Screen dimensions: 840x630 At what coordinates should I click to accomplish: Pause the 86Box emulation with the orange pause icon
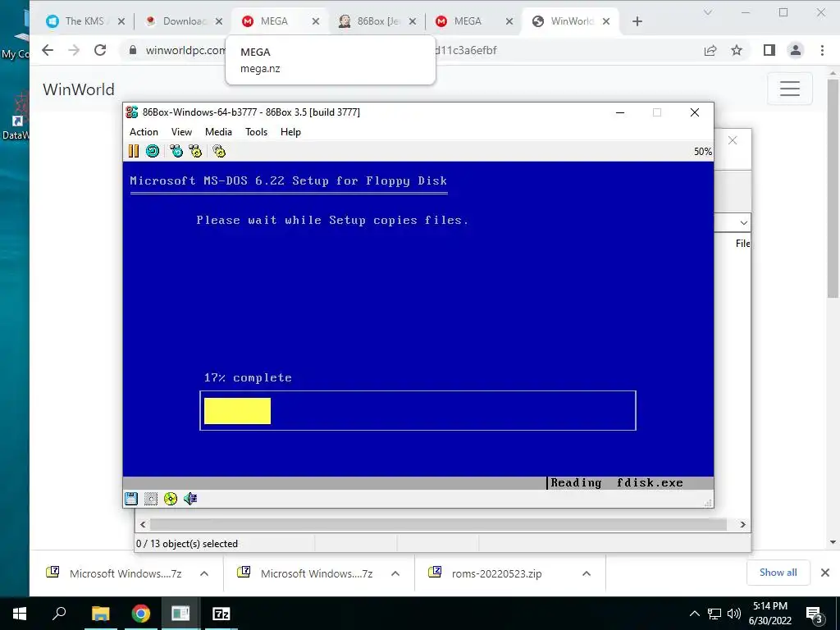pos(134,151)
